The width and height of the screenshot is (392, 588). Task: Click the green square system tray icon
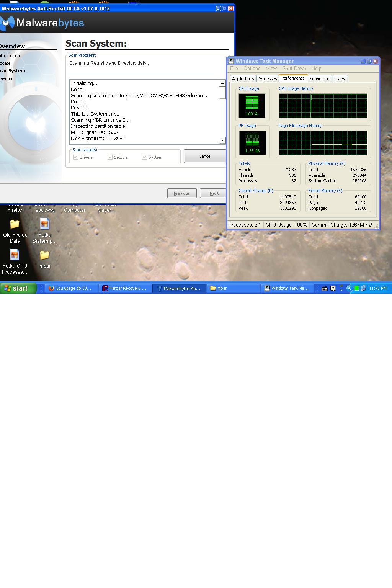click(x=357, y=288)
